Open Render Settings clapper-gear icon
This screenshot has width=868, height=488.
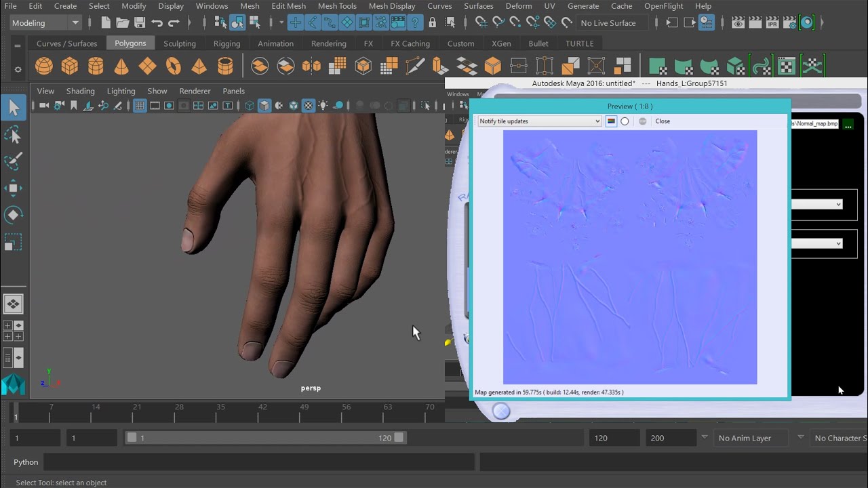click(x=789, y=22)
